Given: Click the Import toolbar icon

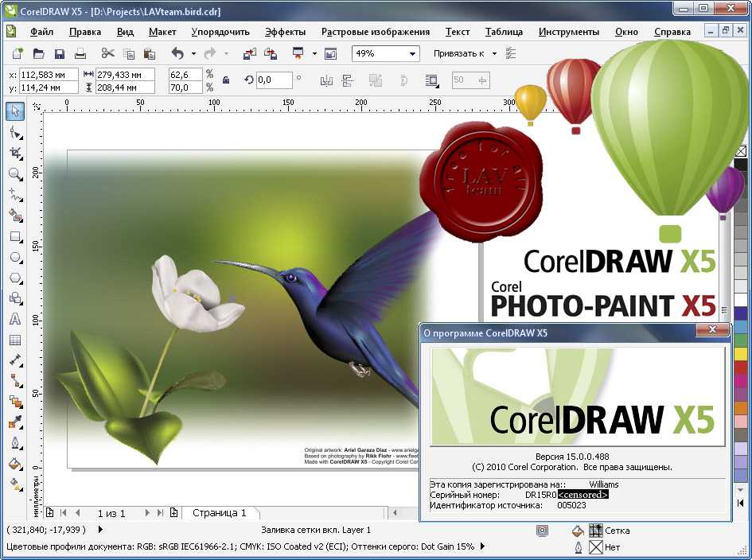Looking at the screenshot, I should pyautogui.click(x=249, y=53).
